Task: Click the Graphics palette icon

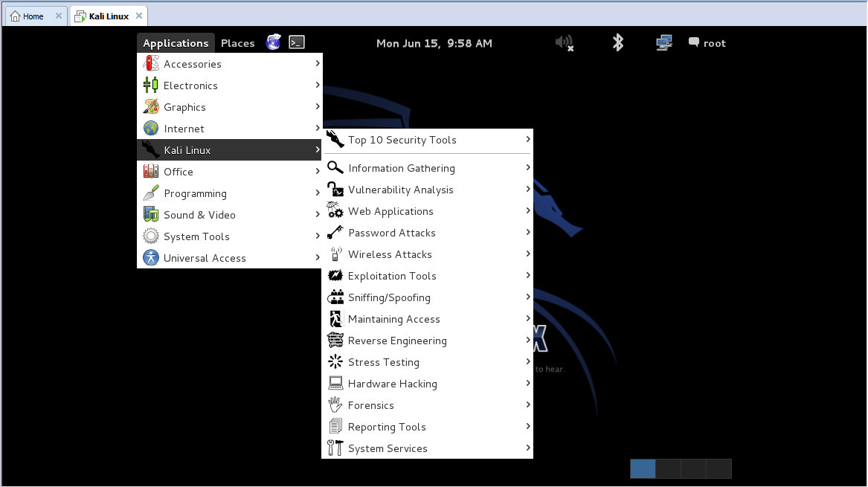Action: tap(150, 107)
